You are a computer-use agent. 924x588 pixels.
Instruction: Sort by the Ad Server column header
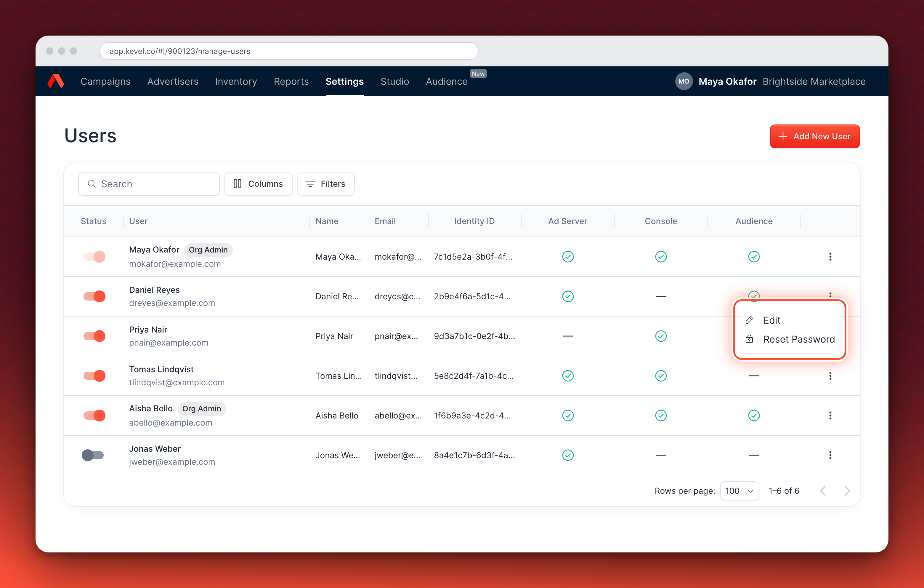tap(567, 221)
